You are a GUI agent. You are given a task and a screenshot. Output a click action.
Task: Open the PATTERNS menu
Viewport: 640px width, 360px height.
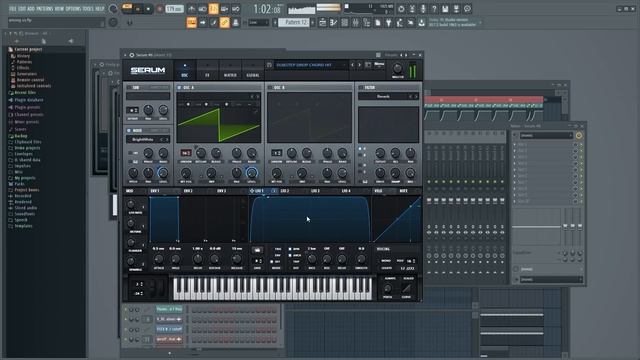pos(44,9)
